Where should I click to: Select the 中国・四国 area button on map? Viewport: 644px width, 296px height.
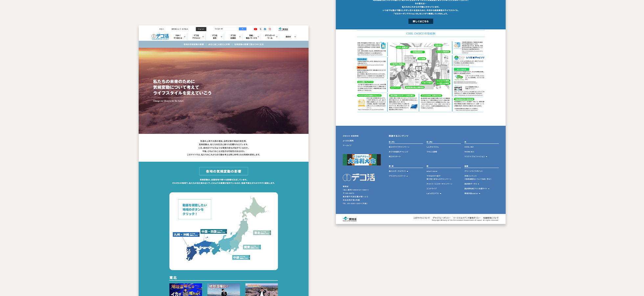214,232
